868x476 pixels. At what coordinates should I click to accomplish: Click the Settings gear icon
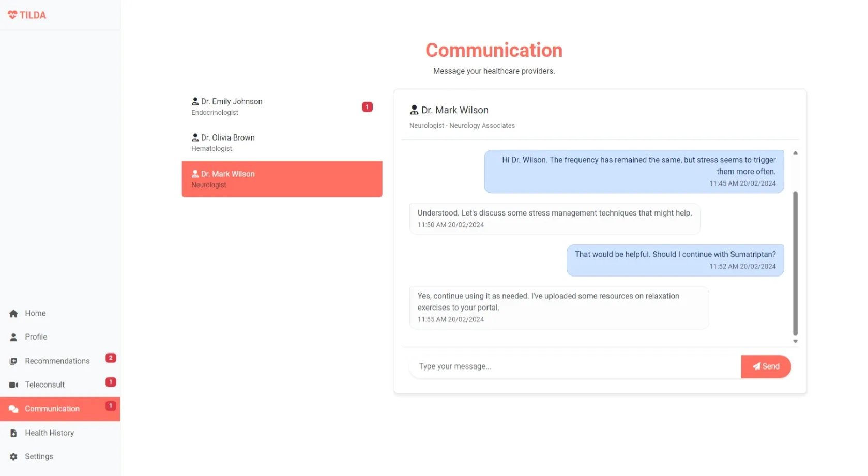click(x=13, y=457)
